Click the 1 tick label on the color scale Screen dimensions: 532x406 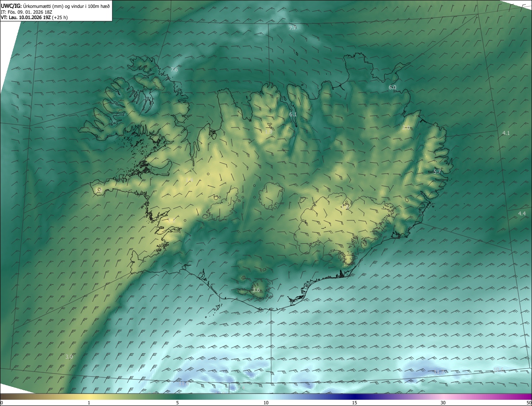click(89, 403)
